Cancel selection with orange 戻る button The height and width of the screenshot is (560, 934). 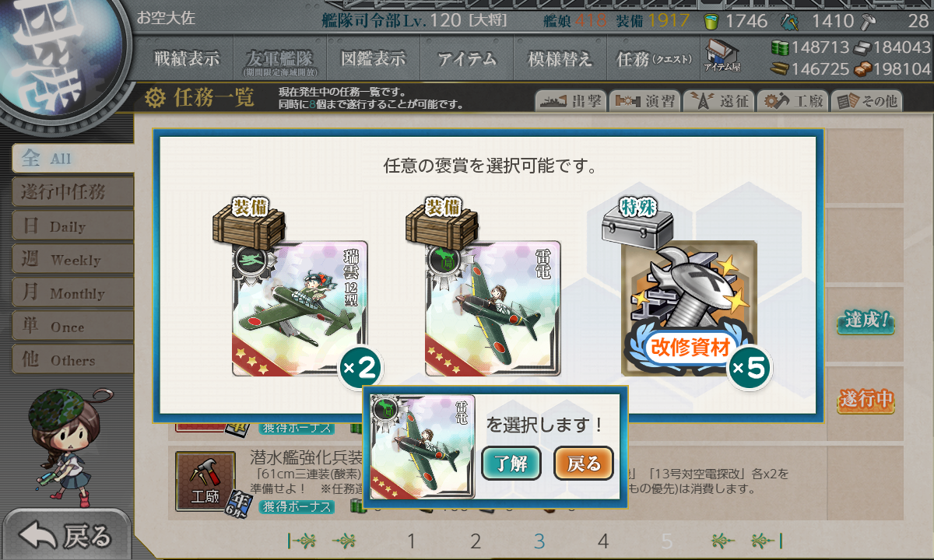click(x=584, y=464)
